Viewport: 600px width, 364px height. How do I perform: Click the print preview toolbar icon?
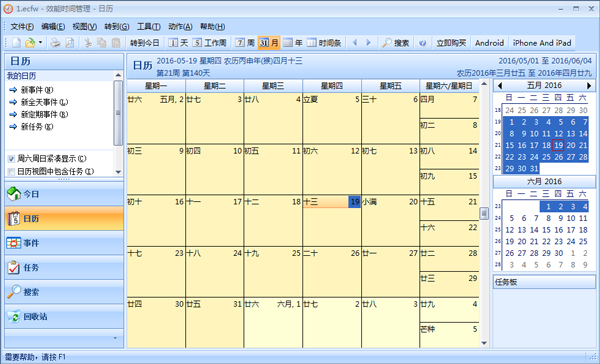click(70, 43)
